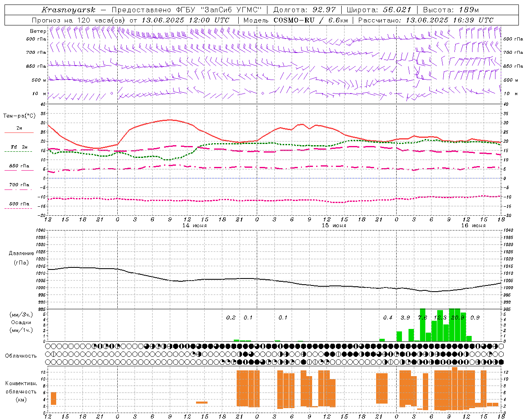Click the "13.06.2025 12:00 UTC" start time
This screenshot has width=525, height=420.
[186, 20]
